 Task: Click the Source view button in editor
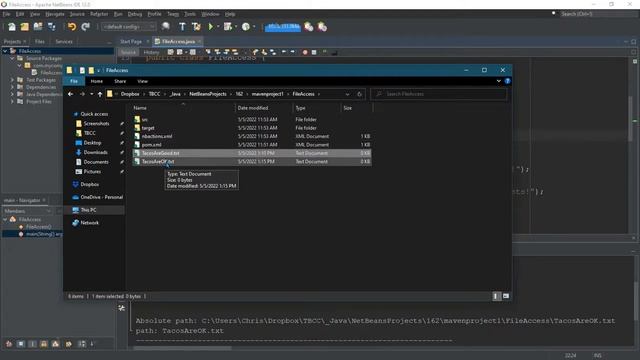(128, 52)
